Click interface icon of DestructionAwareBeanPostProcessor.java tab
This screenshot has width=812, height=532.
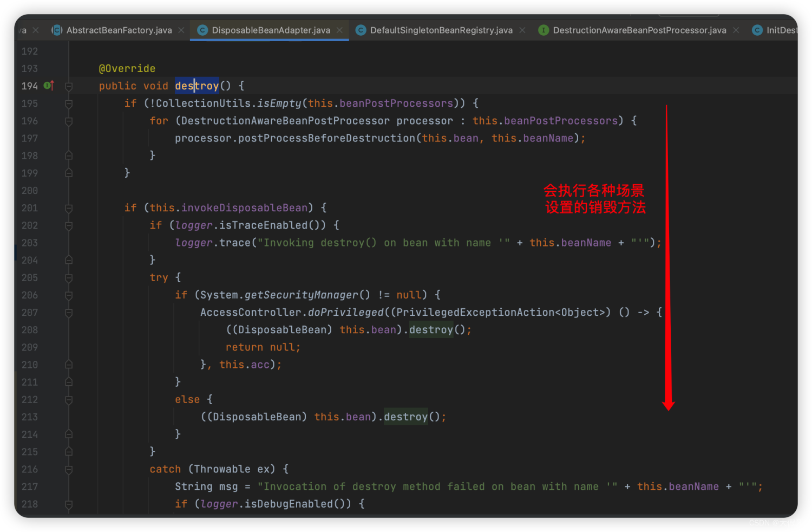[543, 30]
